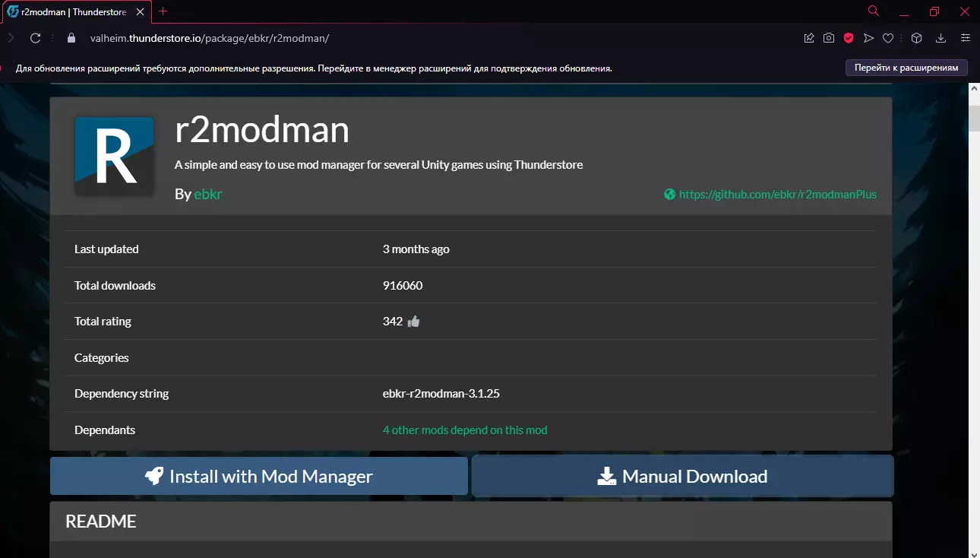The width and height of the screenshot is (980, 558).
Task: Click the send arrow icon in address bar
Action: click(868, 38)
